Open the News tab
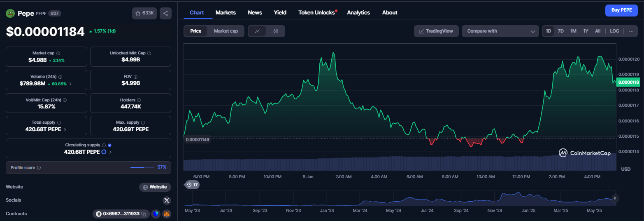Image resolution: width=644 pixels, height=221 pixels. (255, 12)
